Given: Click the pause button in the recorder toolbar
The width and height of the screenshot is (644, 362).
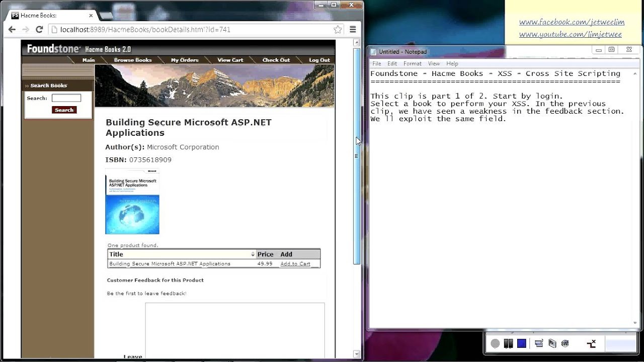Looking at the screenshot, I should [x=508, y=343].
